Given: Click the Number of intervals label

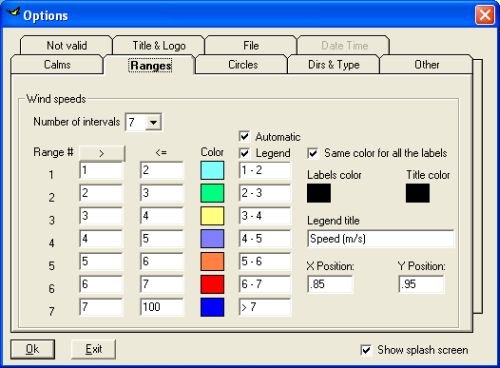Looking at the screenshot, I should (77, 122).
